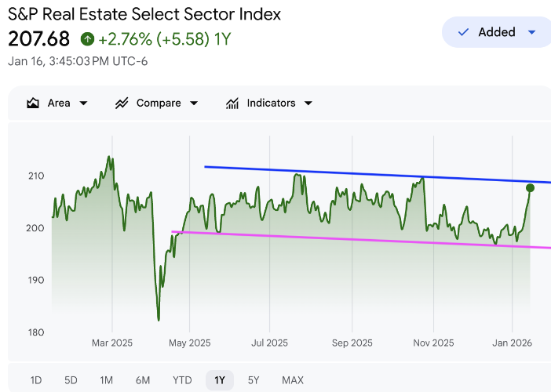
Task: Switch to the 6M range
Action: pyautogui.click(x=142, y=380)
